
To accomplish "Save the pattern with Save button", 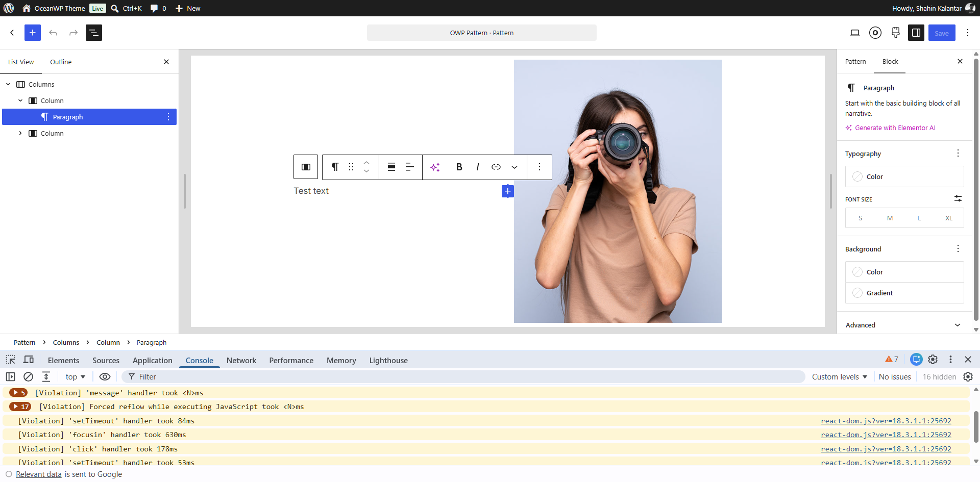I will point(942,33).
